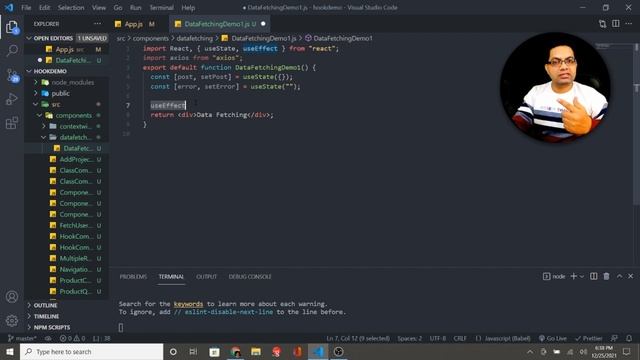The width and height of the screenshot is (640, 360).
Task: Click the synchronize changes icon in status bar
Action: [48, 338]
